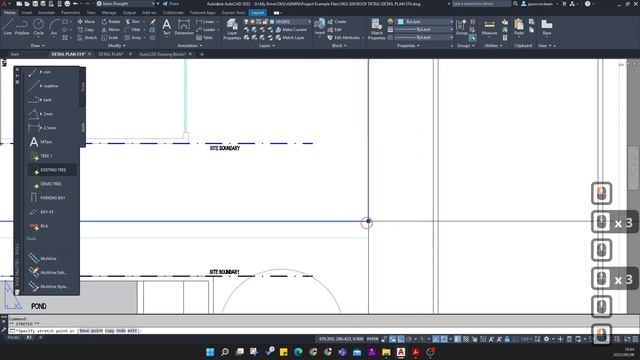Viewport: 640px width, 360px height.
Task: Click Windows taskbar search icon
Action: [224, 352]
